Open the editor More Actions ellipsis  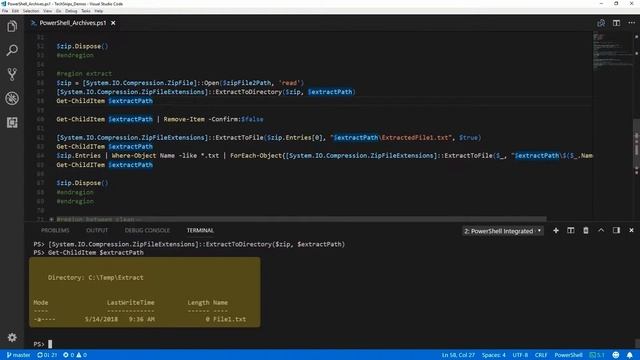tap(631, 23)
